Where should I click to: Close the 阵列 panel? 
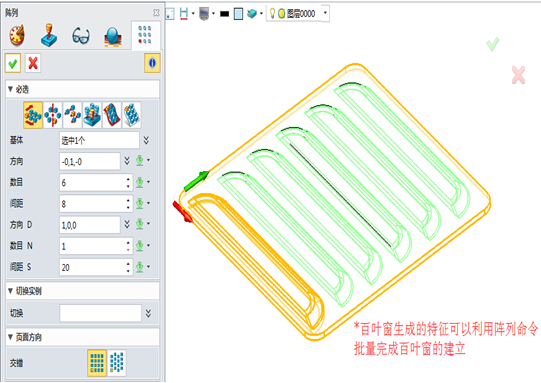coord(156,13)
